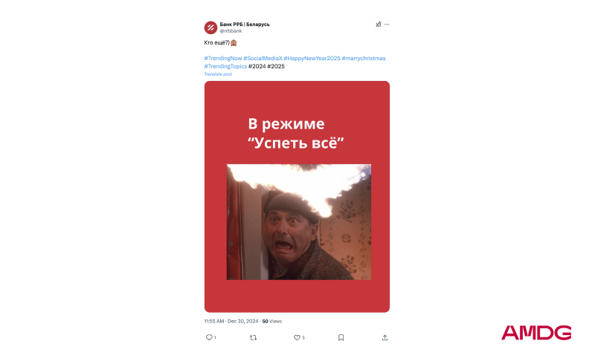Open the share icon below the post

pos(385,337)
